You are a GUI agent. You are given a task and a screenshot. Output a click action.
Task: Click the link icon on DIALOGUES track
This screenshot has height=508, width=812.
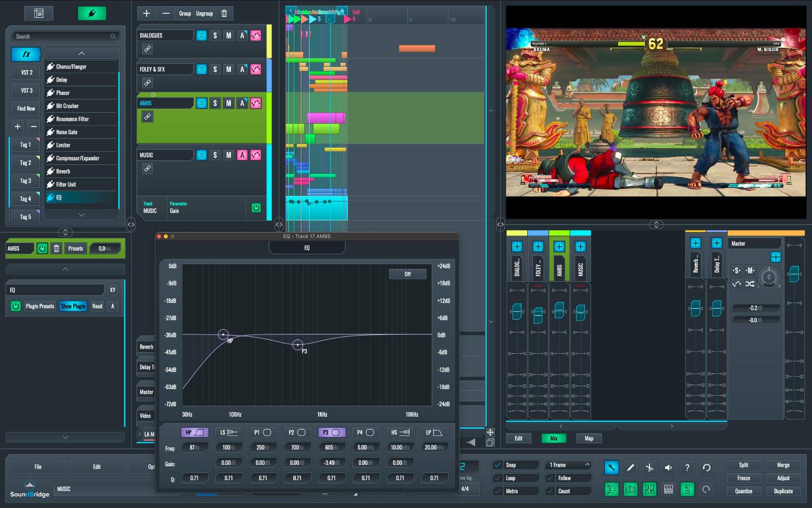[x=147, y=49]
